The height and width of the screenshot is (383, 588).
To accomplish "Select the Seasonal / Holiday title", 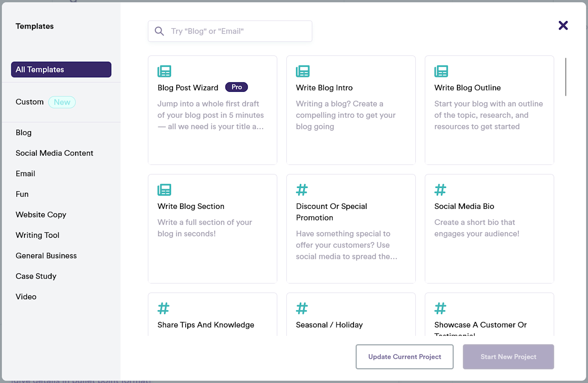I will click(x=329, y=325).
